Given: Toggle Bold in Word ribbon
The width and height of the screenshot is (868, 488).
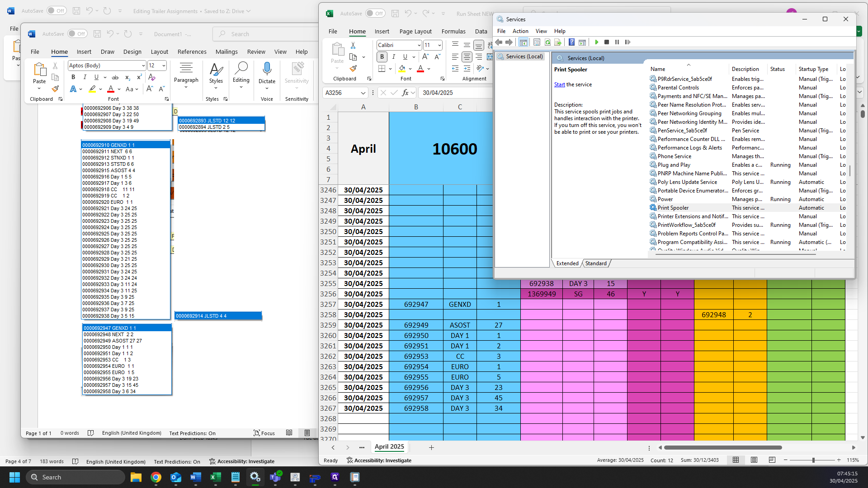Looking at the screenshot, I should click(73, 77).
